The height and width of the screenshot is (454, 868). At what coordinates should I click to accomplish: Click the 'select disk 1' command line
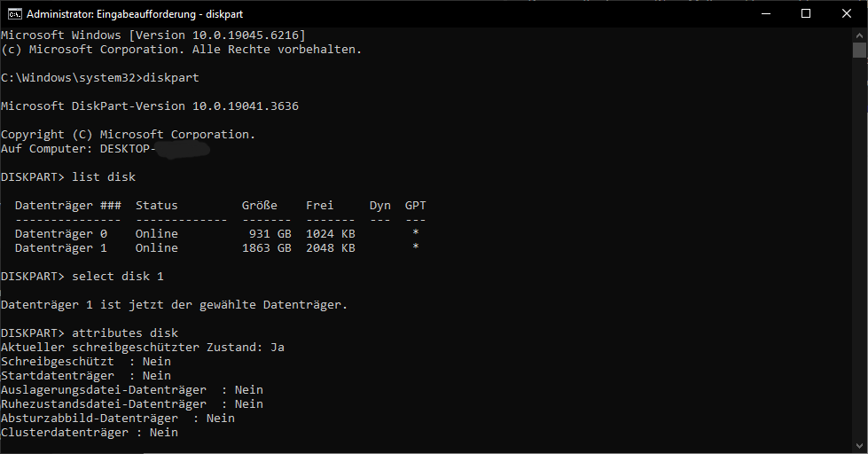tap(82, 276)
